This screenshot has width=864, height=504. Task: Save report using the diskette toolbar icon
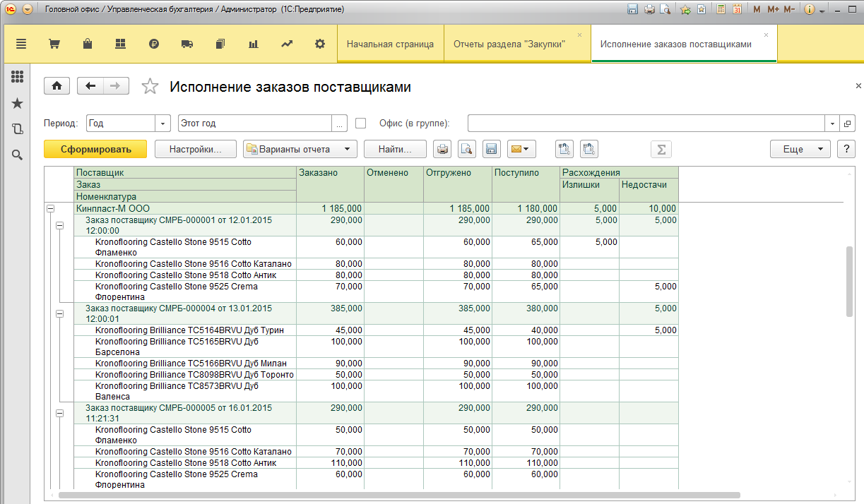(x=491, y=149)
